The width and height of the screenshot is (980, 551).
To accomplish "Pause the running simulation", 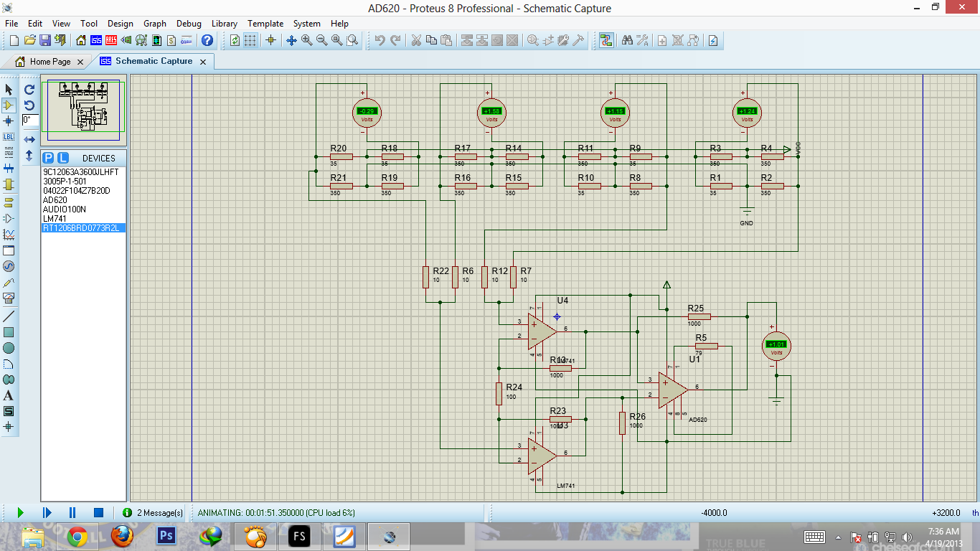I will coord(72,512).
